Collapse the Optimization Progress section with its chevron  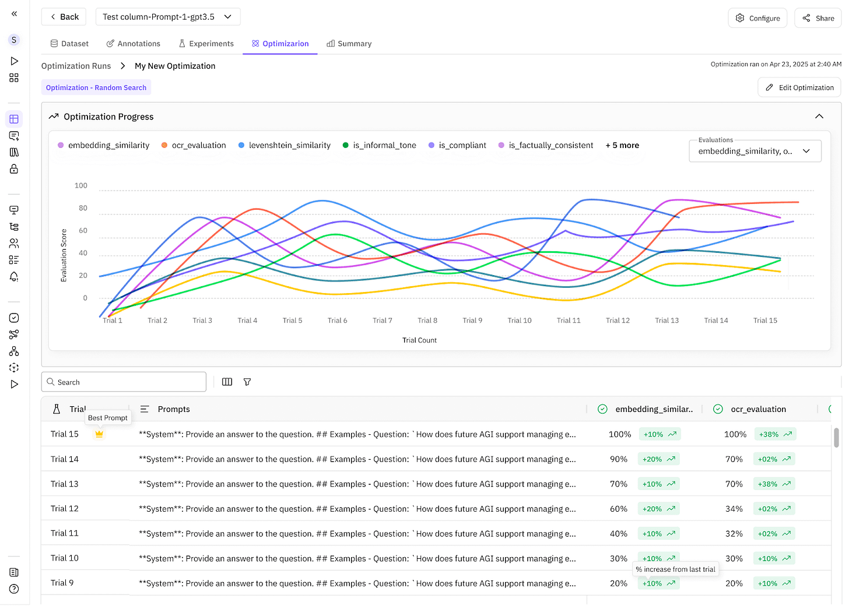(x=819, y=116)
